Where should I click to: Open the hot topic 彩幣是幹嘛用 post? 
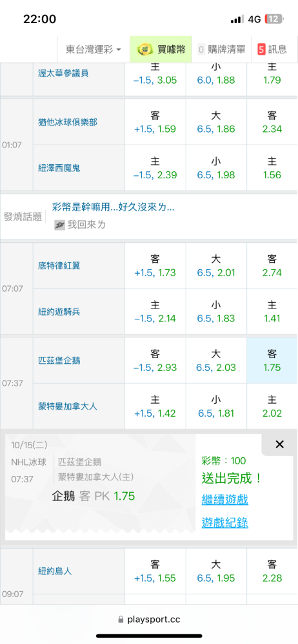click(113, 207)
